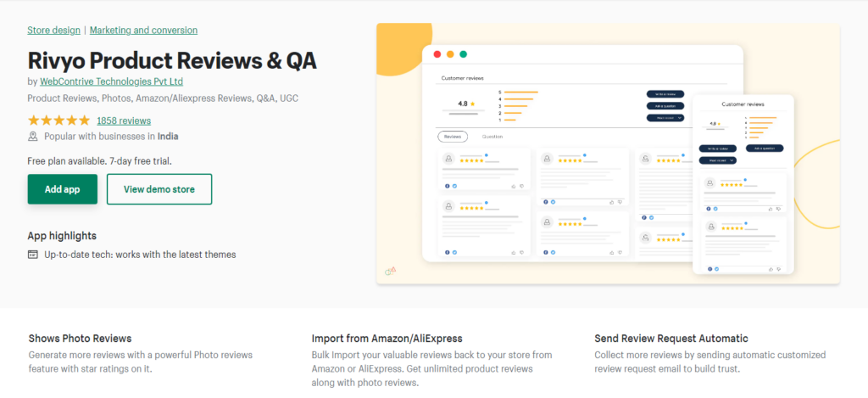Click 'Free plan available. 7-day free trial.' text
This screenshot has width=868, height=398.
pyautogui.click(x=100, y=161)
